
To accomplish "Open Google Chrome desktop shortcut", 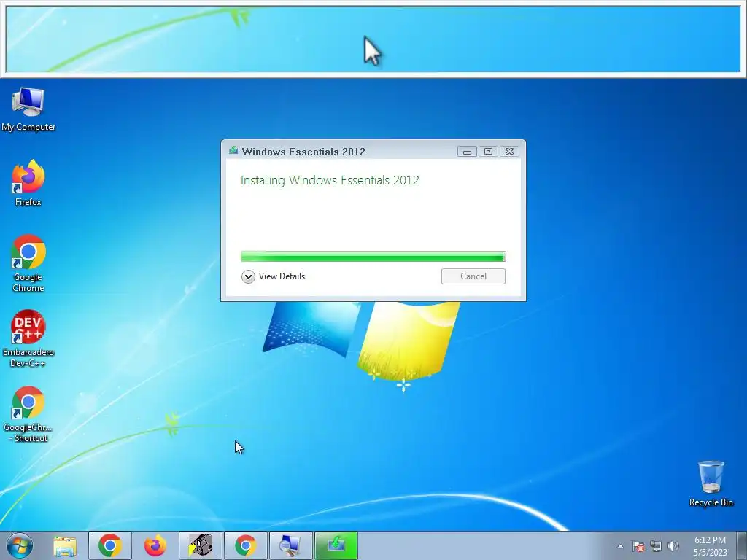I will coord(28,262).
